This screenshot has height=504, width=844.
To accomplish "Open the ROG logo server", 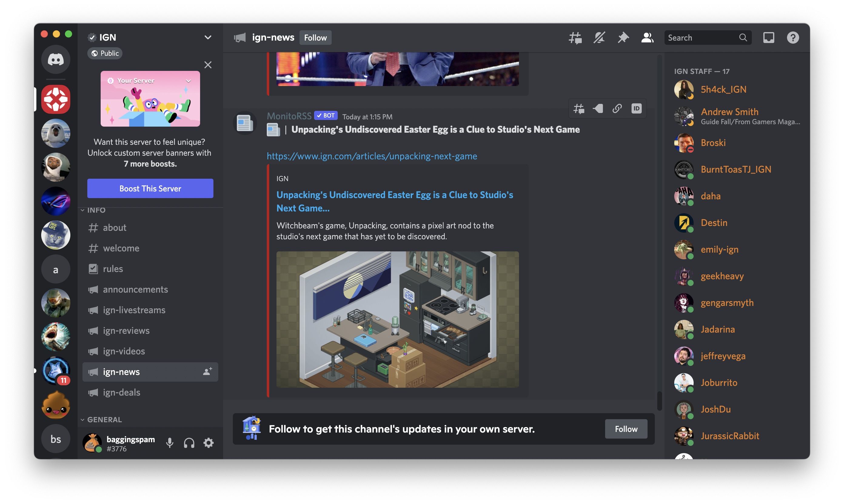I will [56, 201].
